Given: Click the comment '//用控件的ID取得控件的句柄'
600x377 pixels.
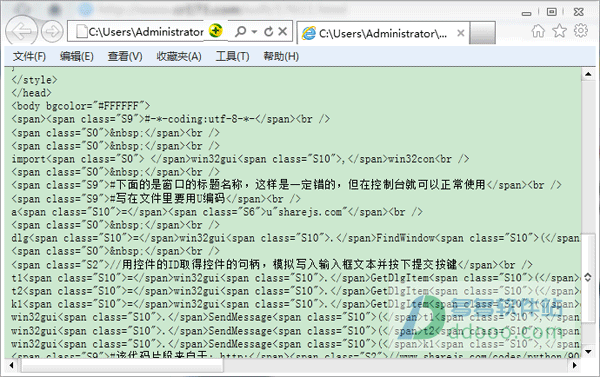Looking at the screenshot, I should [185, 264].
